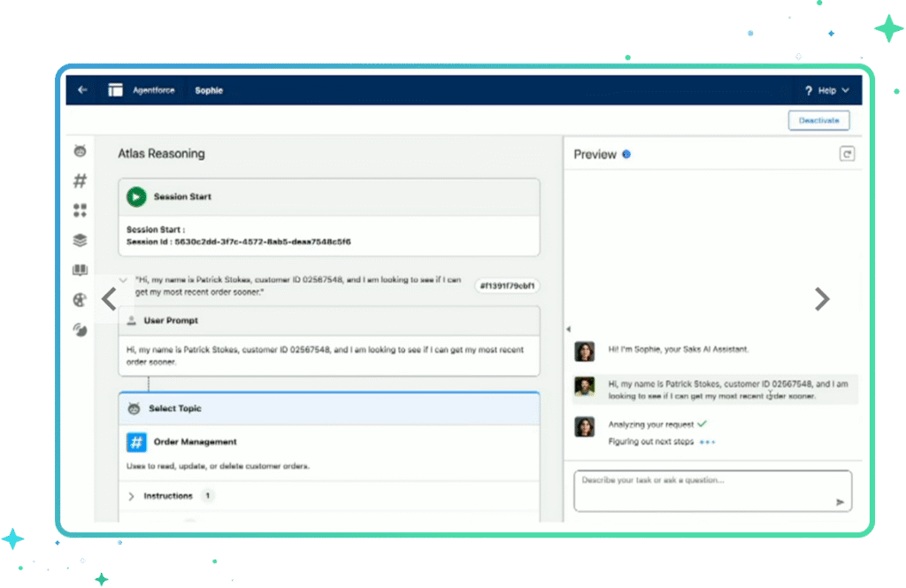
Task: Open the topics hashtag sidebar icon
Action: click(81, 180)
